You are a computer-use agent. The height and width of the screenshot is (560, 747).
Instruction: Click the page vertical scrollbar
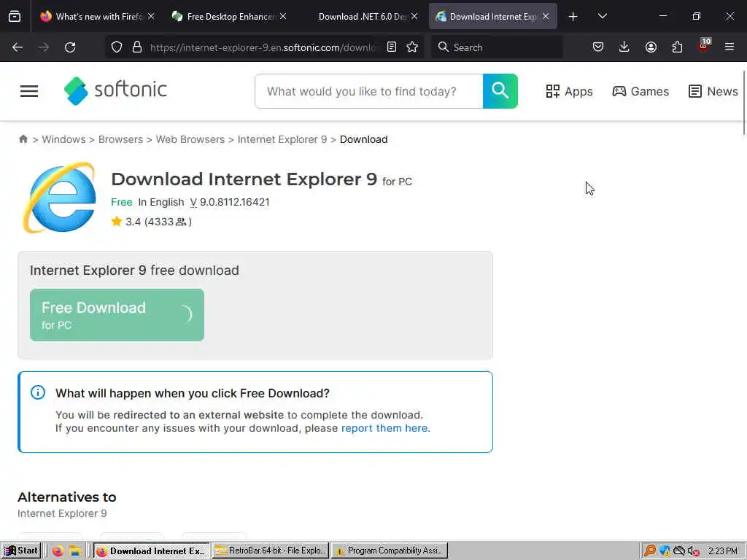point(743,102)
